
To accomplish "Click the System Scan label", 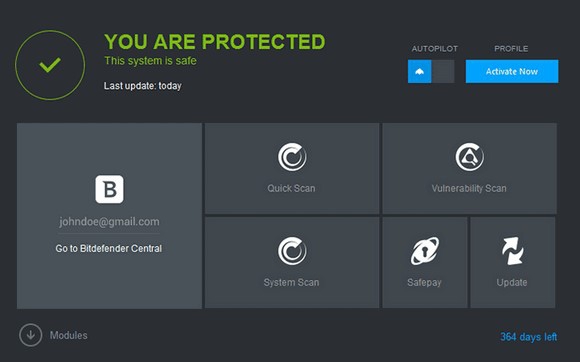I will (x=291, y=283).
